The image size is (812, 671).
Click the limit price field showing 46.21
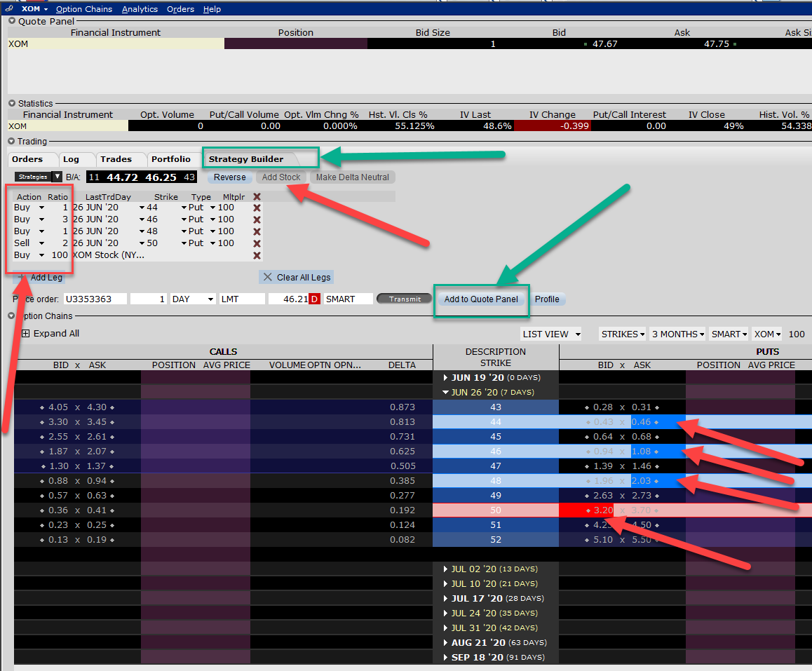coord(289,299)
